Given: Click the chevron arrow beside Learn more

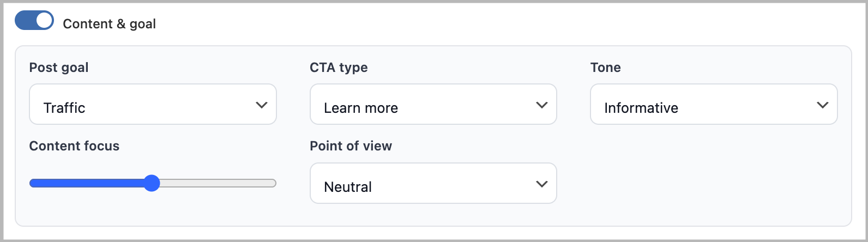Looking at the screenshot, I should pos(541,105).
